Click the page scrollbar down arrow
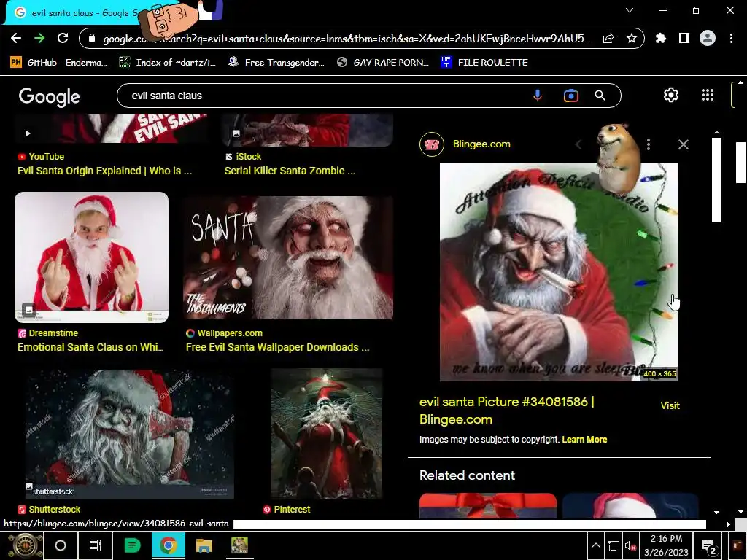Viewport: 747px width, 560px height. (740, 513)
